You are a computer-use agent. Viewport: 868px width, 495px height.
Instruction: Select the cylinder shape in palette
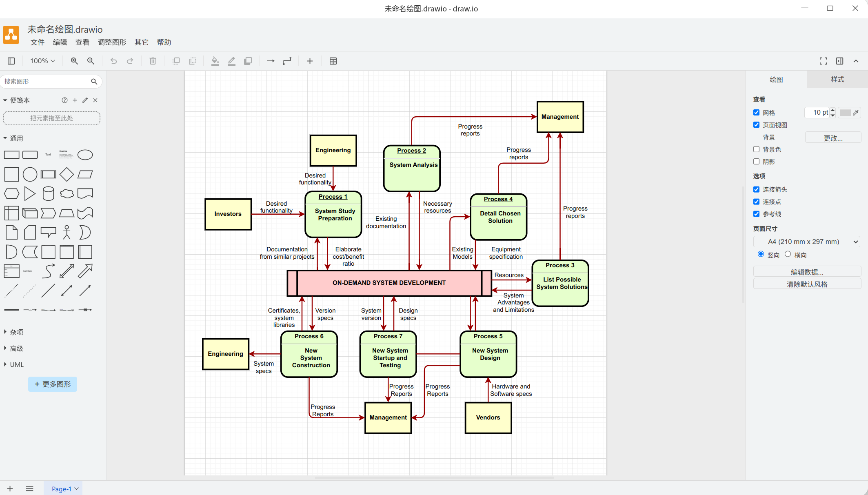point(48,193)
